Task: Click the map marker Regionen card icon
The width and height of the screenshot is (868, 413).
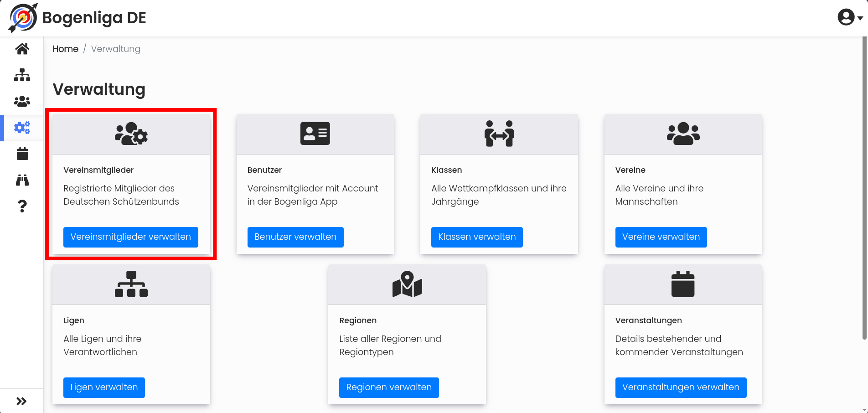Action: click(407, 284)
